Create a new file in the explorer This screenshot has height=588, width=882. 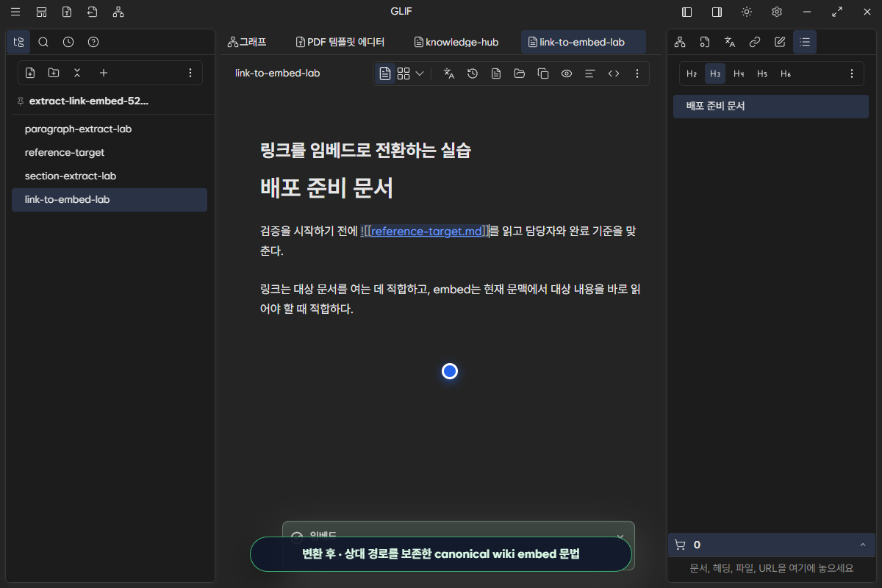(30, 73)
